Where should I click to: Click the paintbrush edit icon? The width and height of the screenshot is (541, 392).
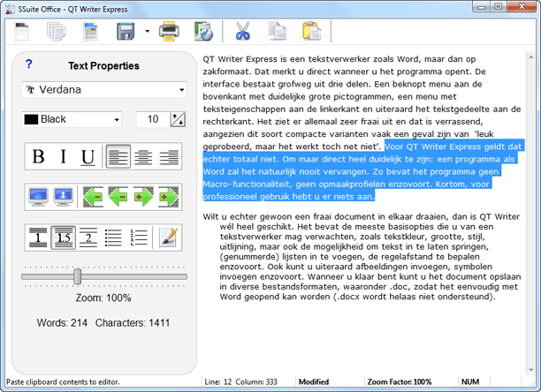pos(168,237)
